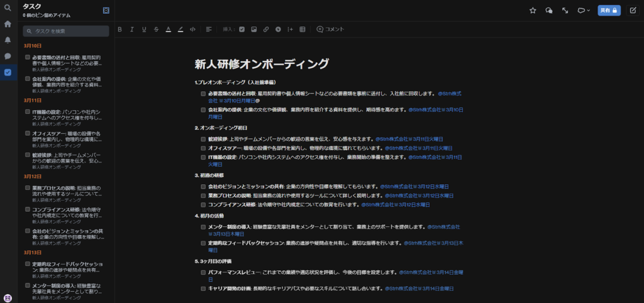This screenshot has width=644, height=303.
Task: Open the insert divider/more options menu
Action: [290, 29]
